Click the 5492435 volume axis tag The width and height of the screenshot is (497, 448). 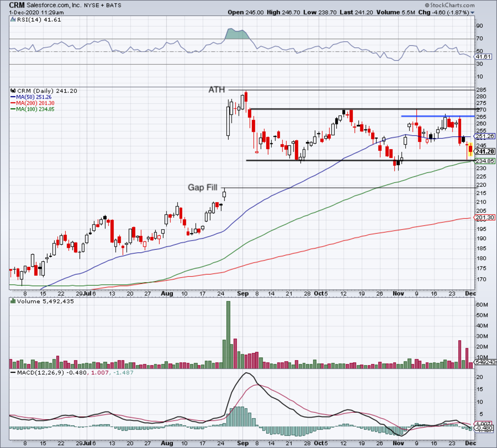pyautogui.click(x=485, y=362)
